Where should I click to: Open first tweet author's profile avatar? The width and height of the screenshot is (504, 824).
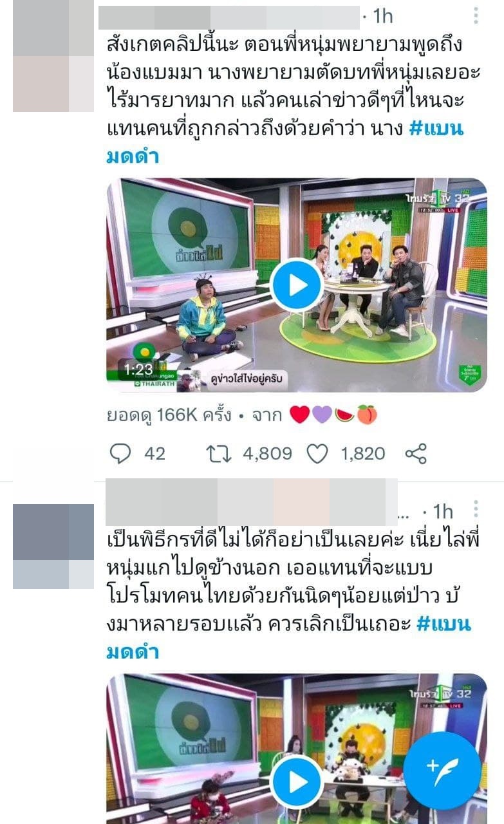point(53,56)
